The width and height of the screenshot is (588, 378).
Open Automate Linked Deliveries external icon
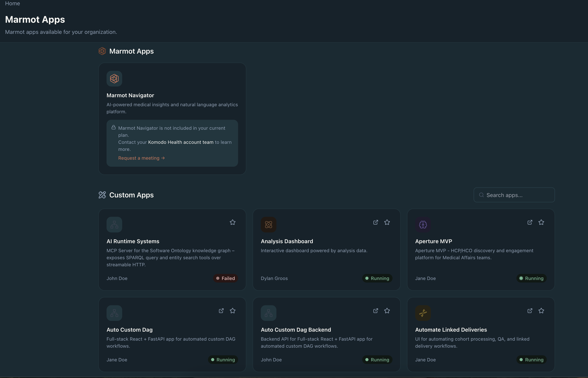tap(530, 311)
